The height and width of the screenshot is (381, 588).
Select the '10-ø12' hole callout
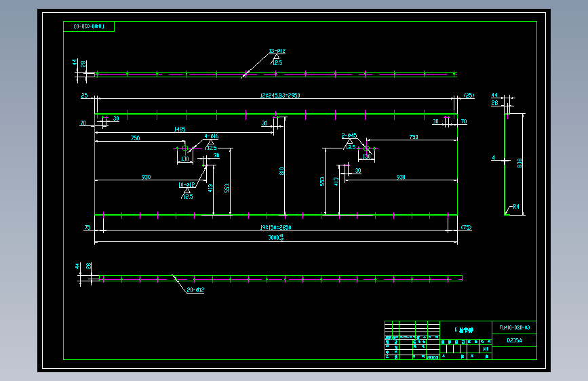tap(187, 184)
